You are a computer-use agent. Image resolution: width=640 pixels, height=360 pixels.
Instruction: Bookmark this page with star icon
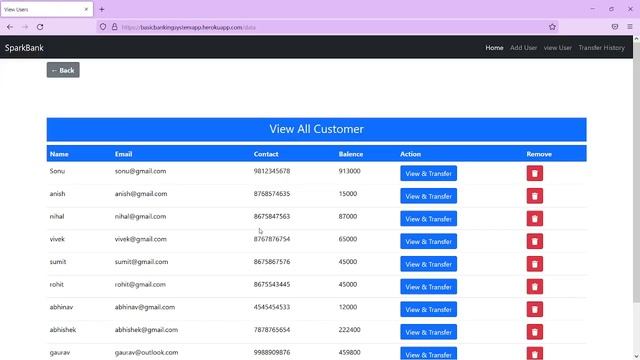(552, 27)
